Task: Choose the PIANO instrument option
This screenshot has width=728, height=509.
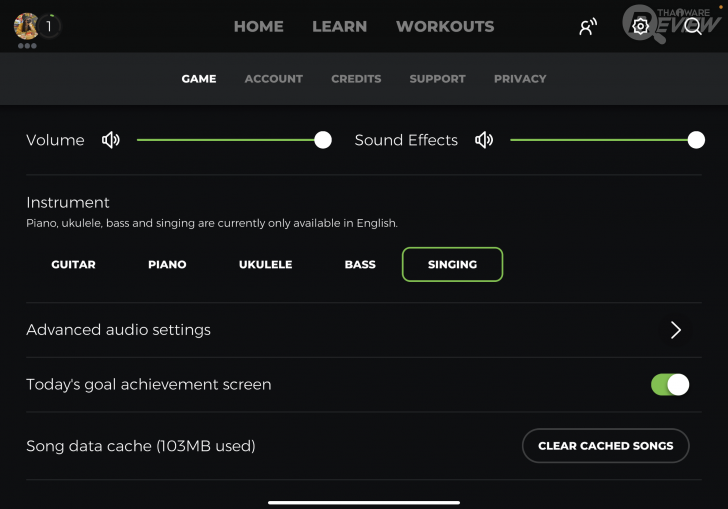Action: coord(167,264)
